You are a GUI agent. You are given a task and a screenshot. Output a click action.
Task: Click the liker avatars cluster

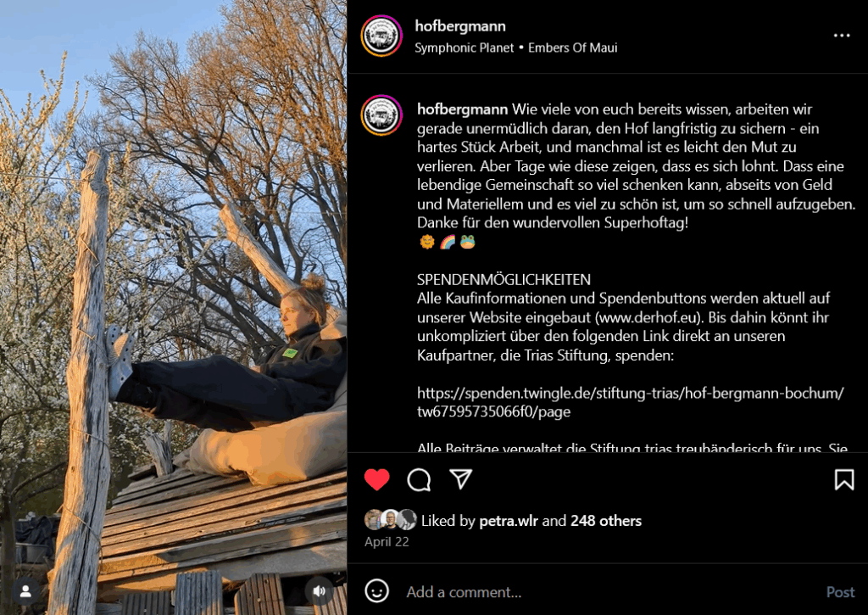tap(390, 520)
